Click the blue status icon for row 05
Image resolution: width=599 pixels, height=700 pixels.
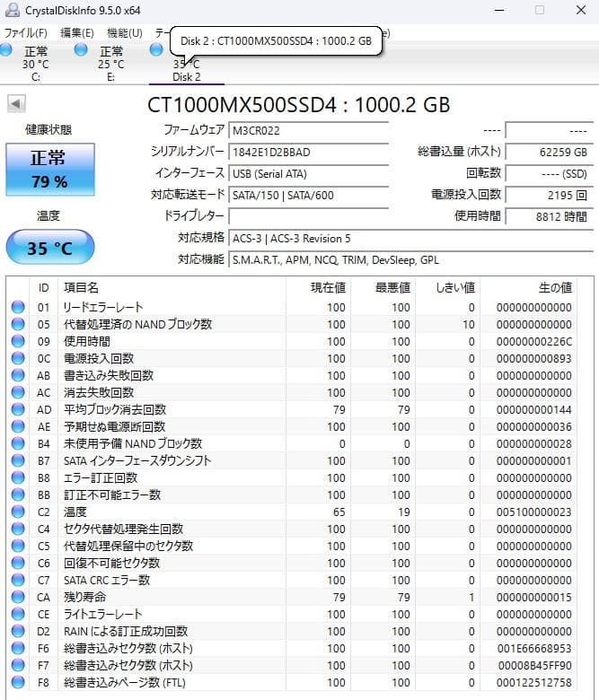[x=18, y=324]
